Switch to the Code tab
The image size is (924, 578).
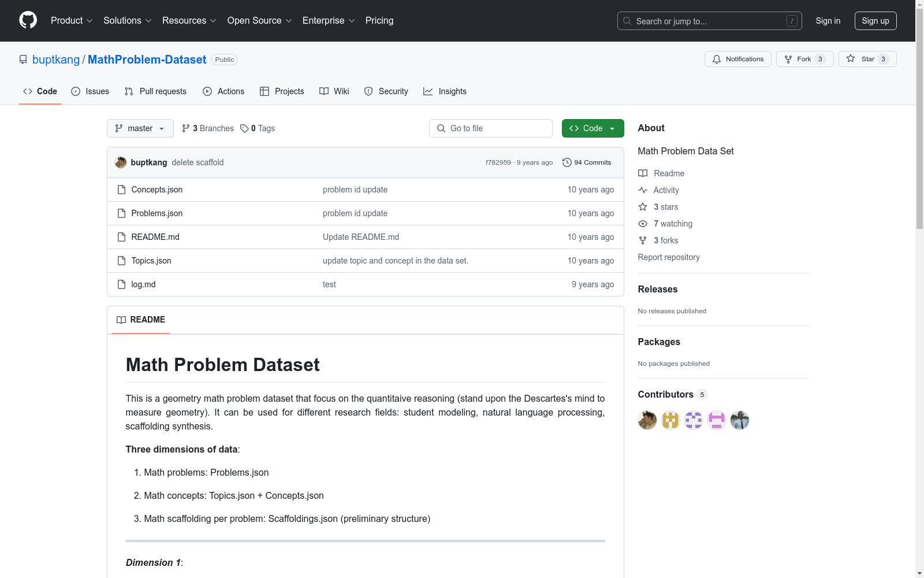tap(40, 91)
